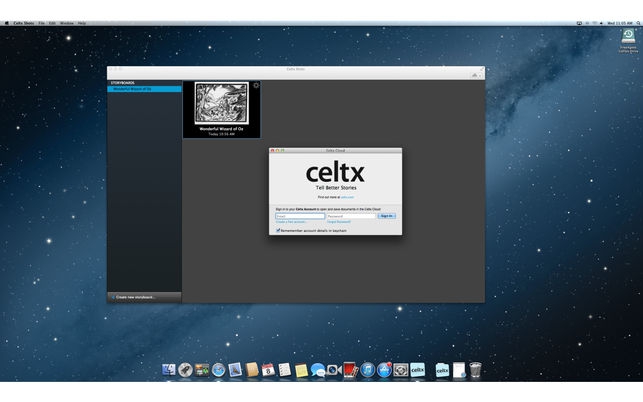Screen dimensions: 643x402
Task: Open the File menu
Action: click(41, 23)
